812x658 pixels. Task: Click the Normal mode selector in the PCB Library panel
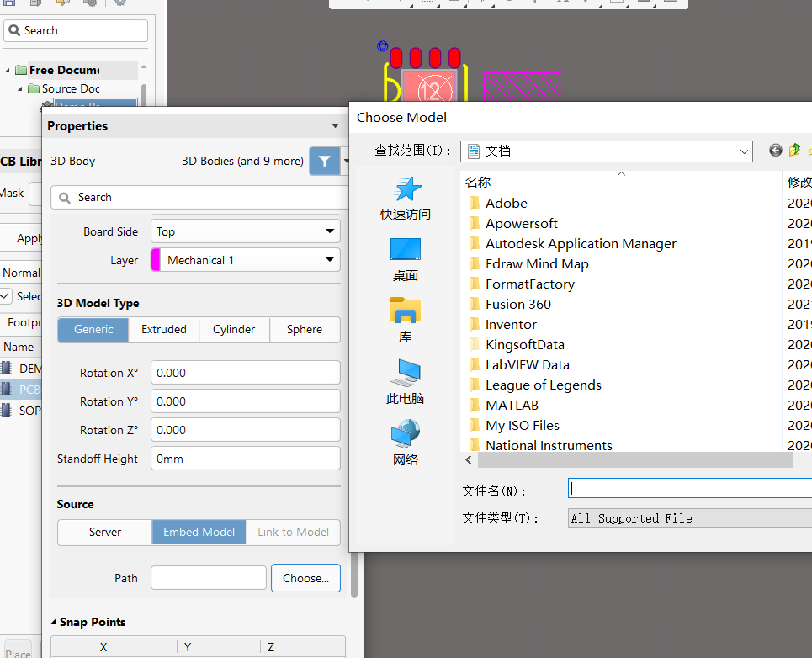pyautogui.click(x=21, y=273)
